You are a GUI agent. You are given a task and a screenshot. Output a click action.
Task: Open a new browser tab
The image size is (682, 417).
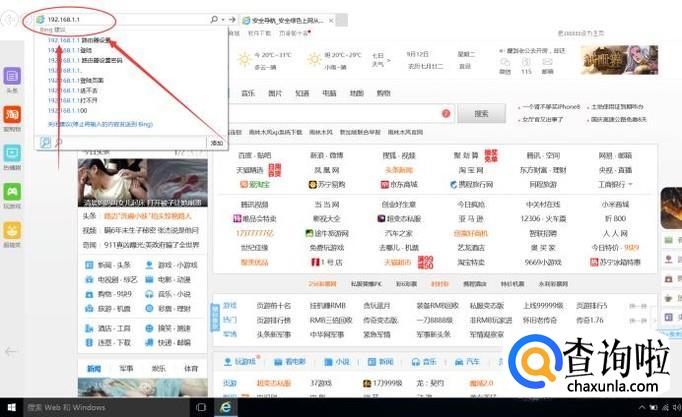click(342, 20)
